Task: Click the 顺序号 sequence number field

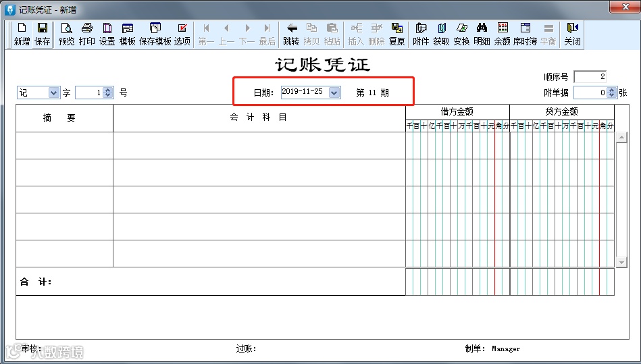Action: (590, 77)
